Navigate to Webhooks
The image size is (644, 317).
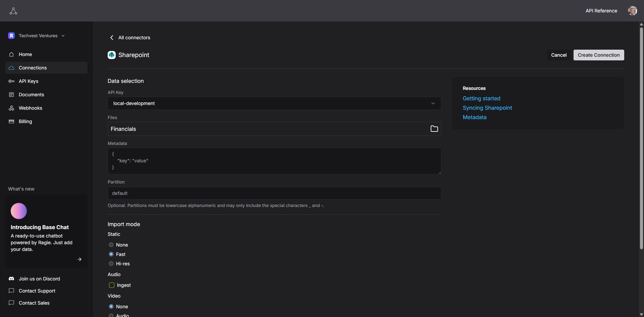pos(46,108)
